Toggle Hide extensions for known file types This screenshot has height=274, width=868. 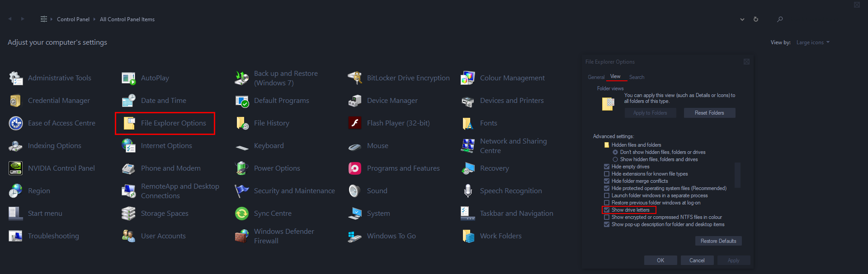pos(607,174)
